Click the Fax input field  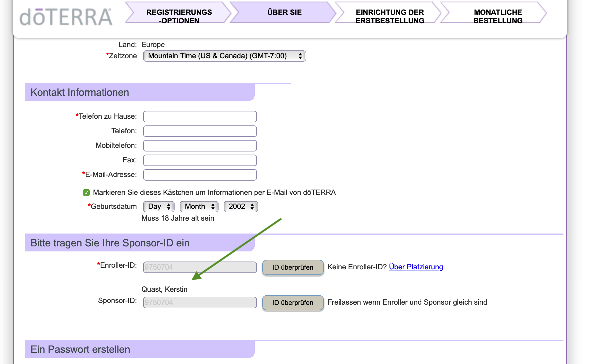pos(200,160)
